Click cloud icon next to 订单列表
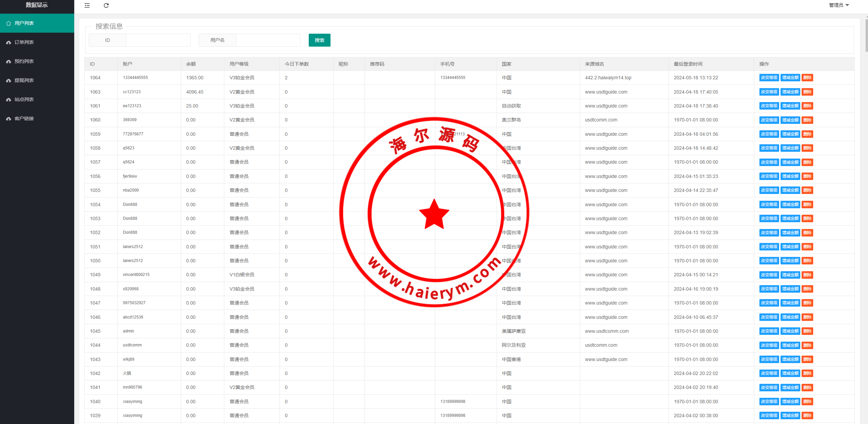 pos(9,42)
